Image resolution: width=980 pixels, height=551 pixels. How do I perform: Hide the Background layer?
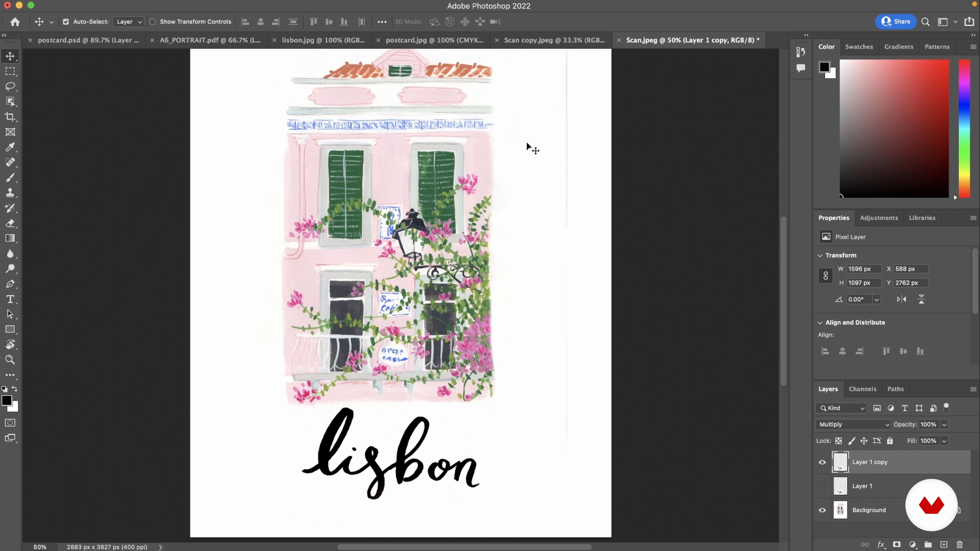click(x=822, y=510)
